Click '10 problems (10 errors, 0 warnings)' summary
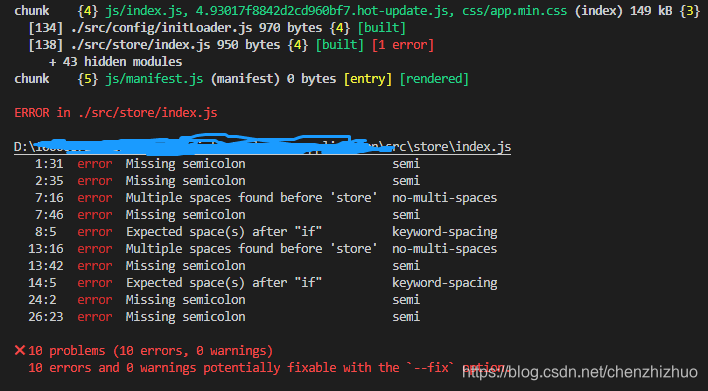 tap(150, 351)
